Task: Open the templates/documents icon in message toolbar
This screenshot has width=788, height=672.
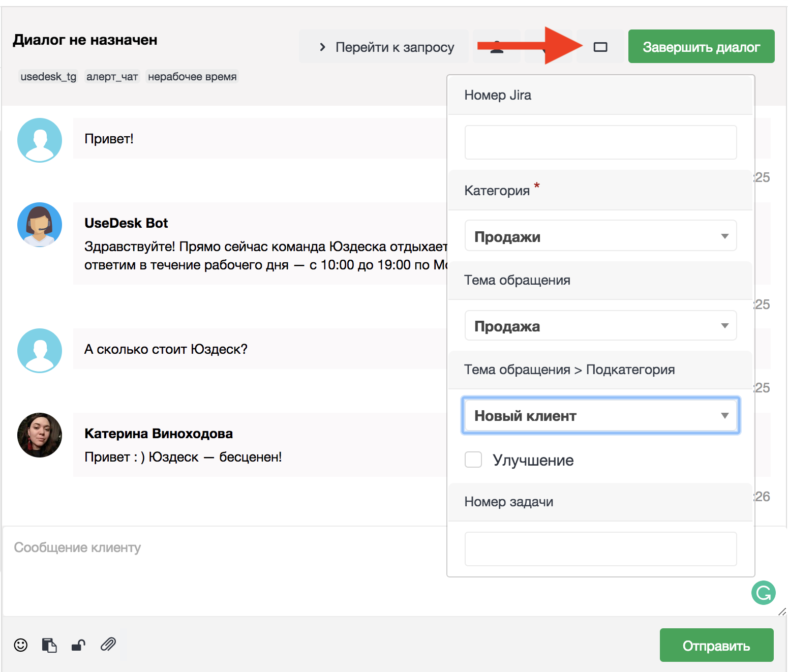Action: tap(49, 645)
